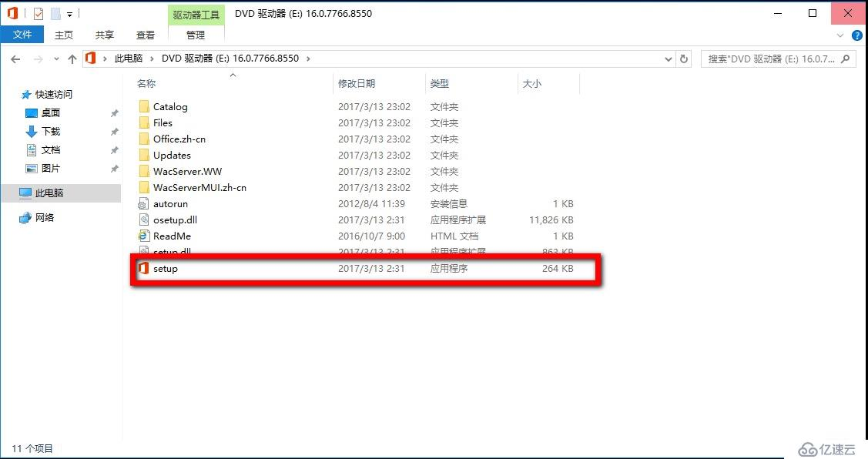Select 图片 in the navigation pane
This screenshot has width=868, height=459.
[x=50, y=169]
